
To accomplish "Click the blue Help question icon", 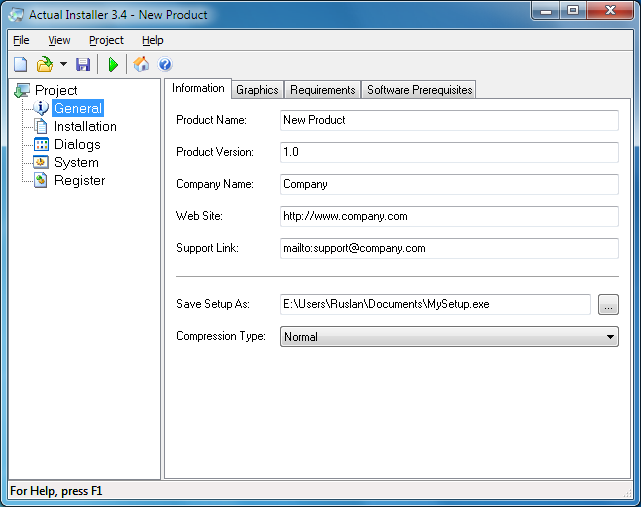I will pyautogui.click(x=165, y=64).
